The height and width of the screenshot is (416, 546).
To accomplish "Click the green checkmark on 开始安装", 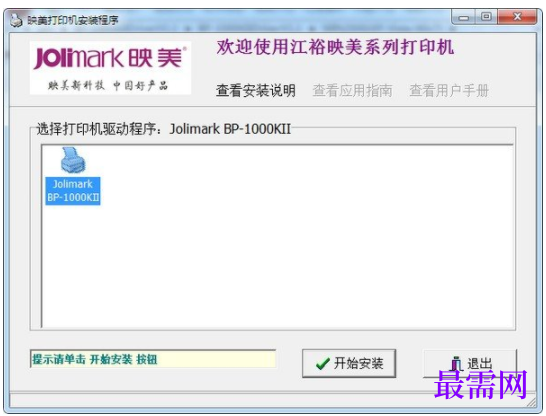I will click(x=322, y=364).
